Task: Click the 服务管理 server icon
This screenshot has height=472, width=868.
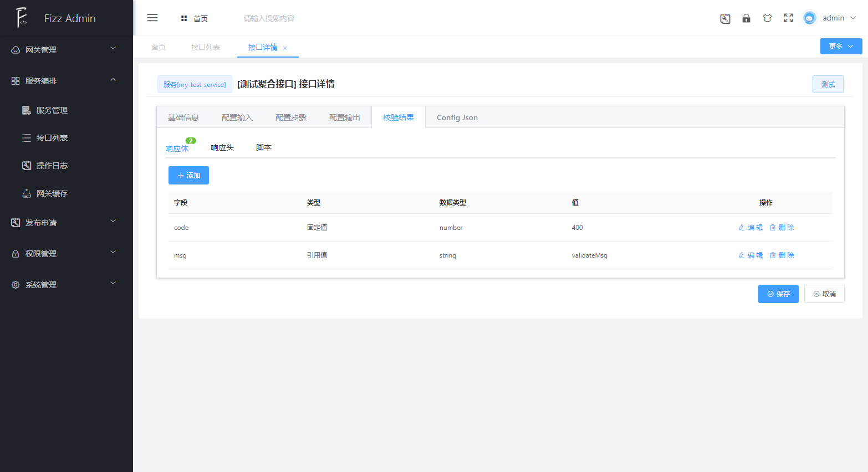Action: coord(27,110)
